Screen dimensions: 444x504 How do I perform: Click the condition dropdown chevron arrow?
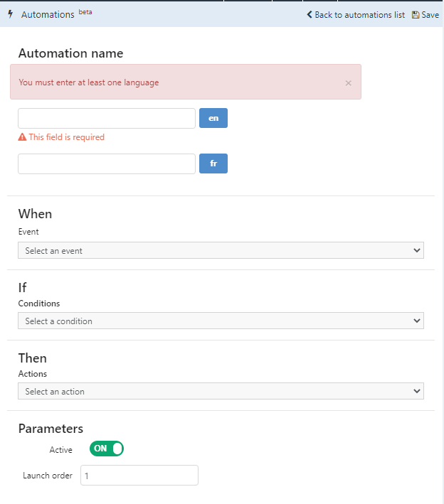[417, 321]
